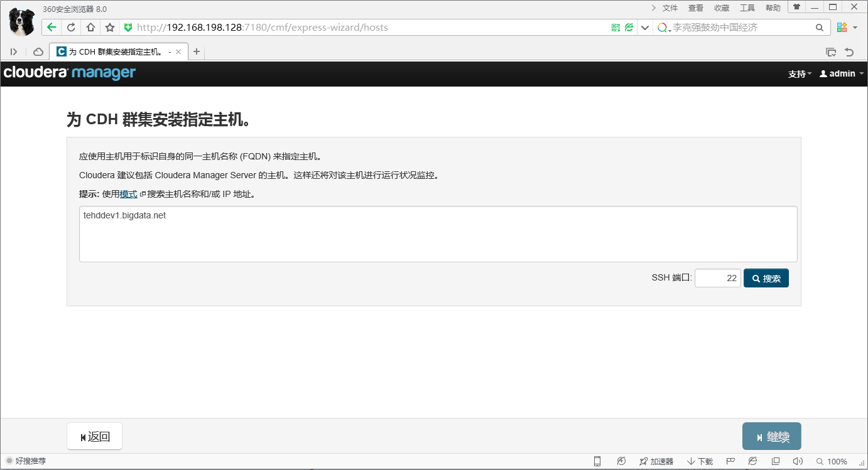Click the dog avatar profile picture
868x470 pixels.
tap(22, 22)
